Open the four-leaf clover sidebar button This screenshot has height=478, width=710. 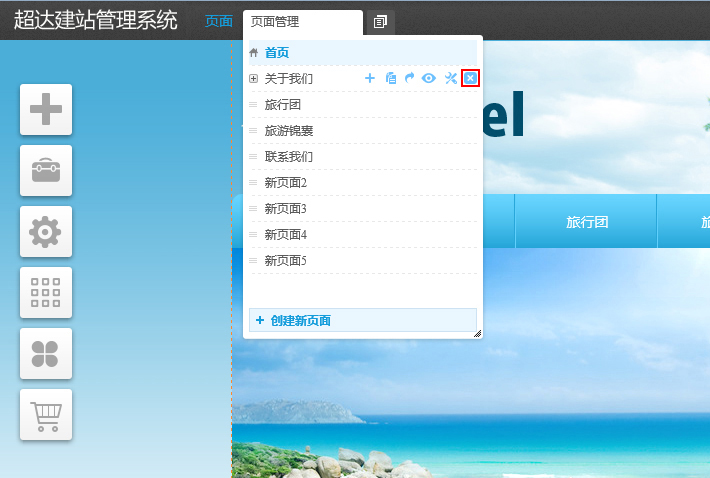pos(46,354)
